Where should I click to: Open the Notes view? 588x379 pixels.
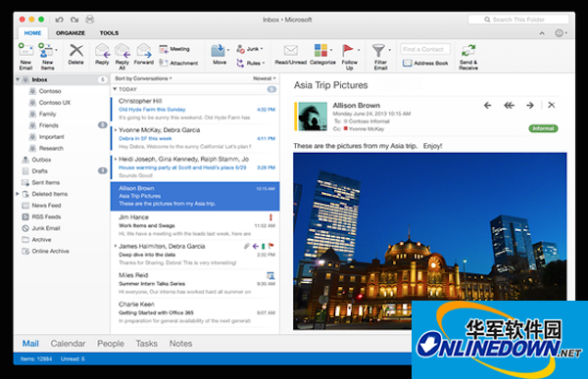tap(180, 344)
